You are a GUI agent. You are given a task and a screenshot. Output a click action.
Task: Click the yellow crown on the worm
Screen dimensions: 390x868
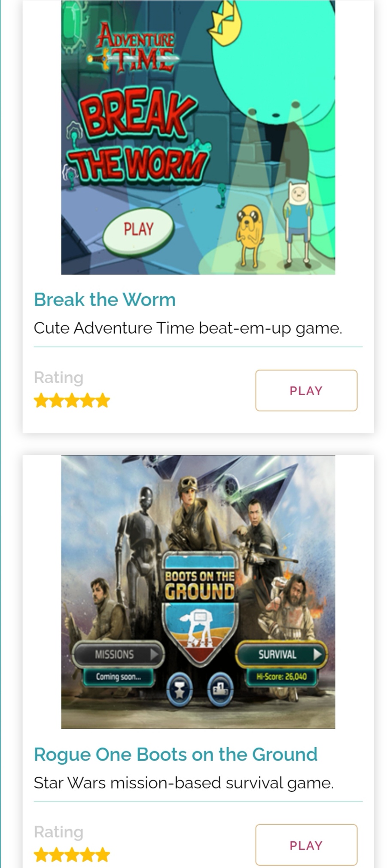(224, 23)
